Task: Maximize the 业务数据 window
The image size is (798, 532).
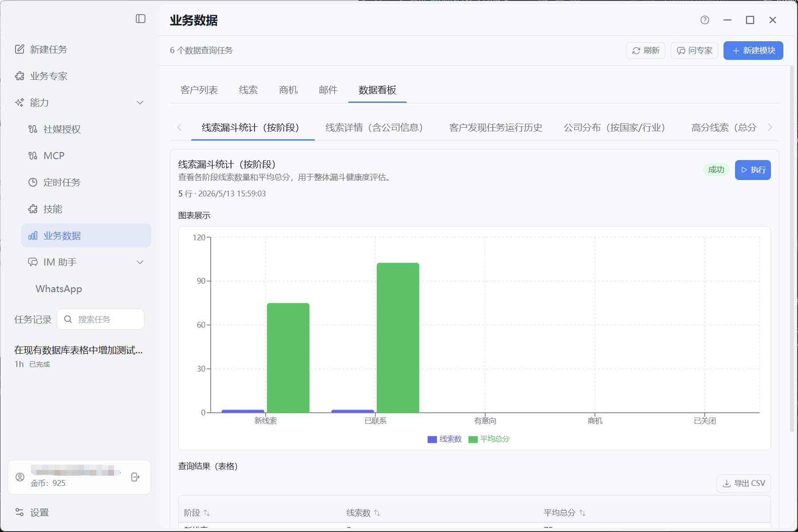Action: pos(750,20)
